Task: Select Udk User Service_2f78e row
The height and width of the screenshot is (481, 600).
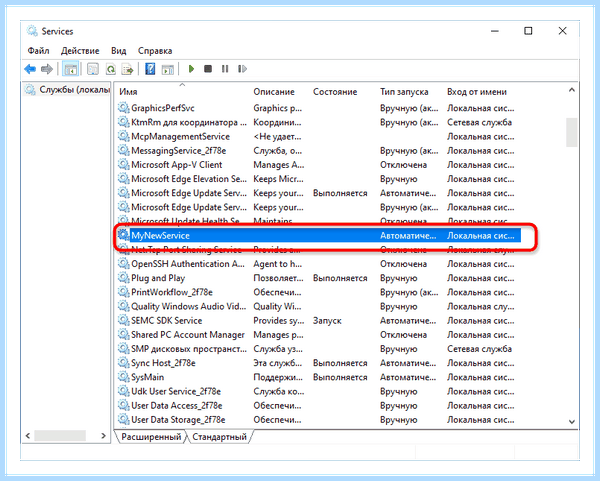Action: click(318, 391)
